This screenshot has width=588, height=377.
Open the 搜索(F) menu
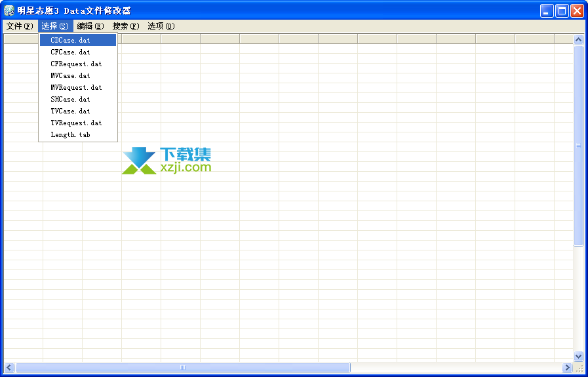126,26
